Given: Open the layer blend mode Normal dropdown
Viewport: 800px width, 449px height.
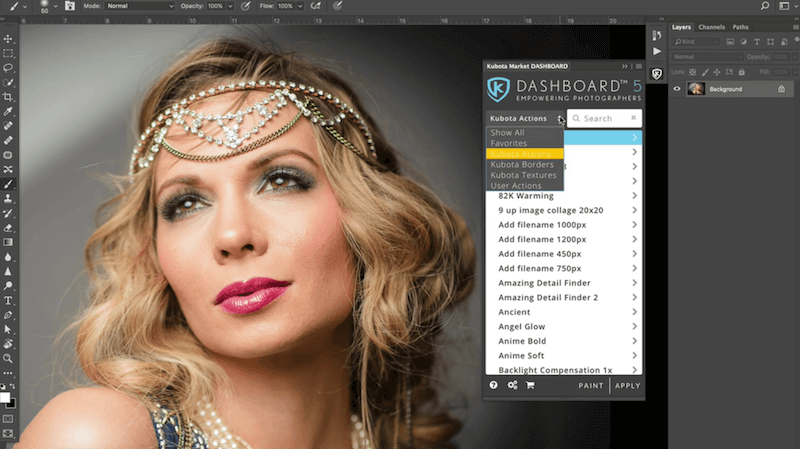Looking at the screenshot, I should click(x=708, y=57).
